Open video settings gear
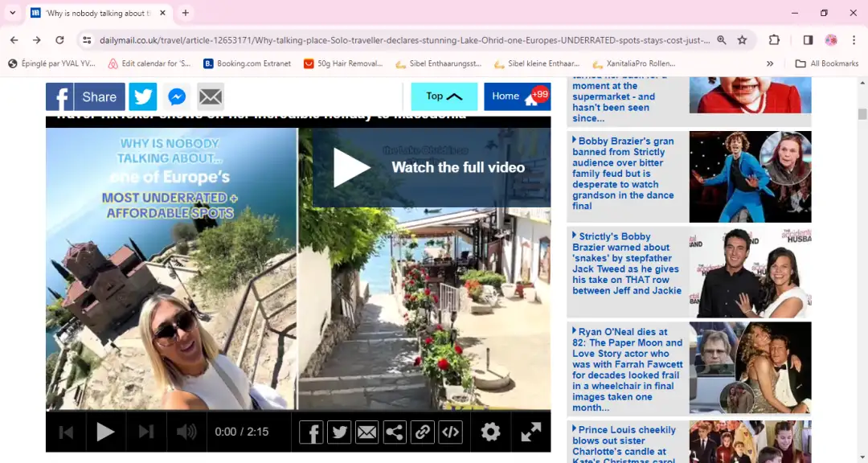 coord(490,432)
